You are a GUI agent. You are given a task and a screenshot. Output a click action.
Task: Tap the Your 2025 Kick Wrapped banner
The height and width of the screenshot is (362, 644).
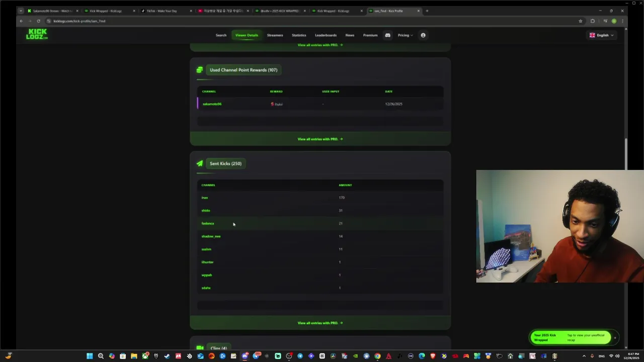pyautogui.click(x=571, y=337)
